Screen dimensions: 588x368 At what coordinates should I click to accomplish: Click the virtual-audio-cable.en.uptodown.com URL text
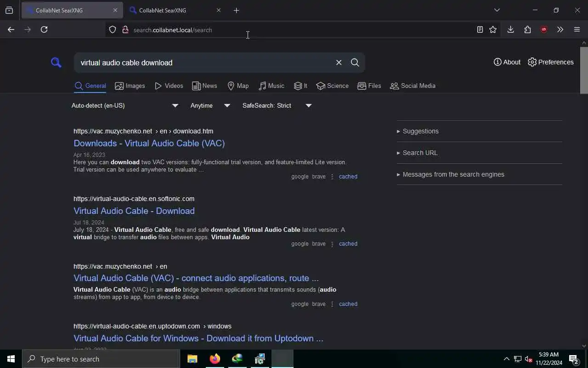click(153, 326)
